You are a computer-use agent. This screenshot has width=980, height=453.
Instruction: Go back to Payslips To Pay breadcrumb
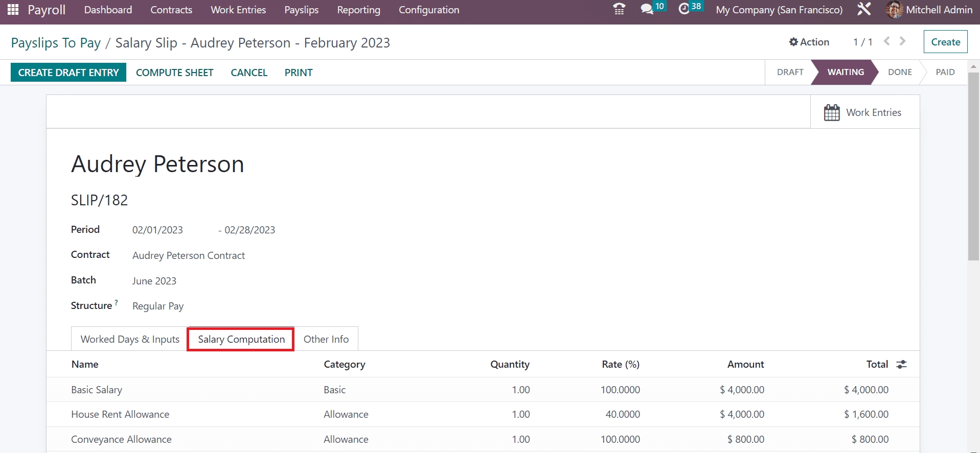pyautogui.click(x=56, y=43)
